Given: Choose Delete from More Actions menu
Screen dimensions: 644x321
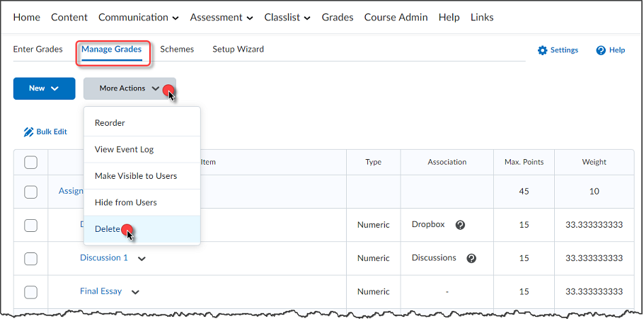Looking at the screenshot, I should point(108,229).
